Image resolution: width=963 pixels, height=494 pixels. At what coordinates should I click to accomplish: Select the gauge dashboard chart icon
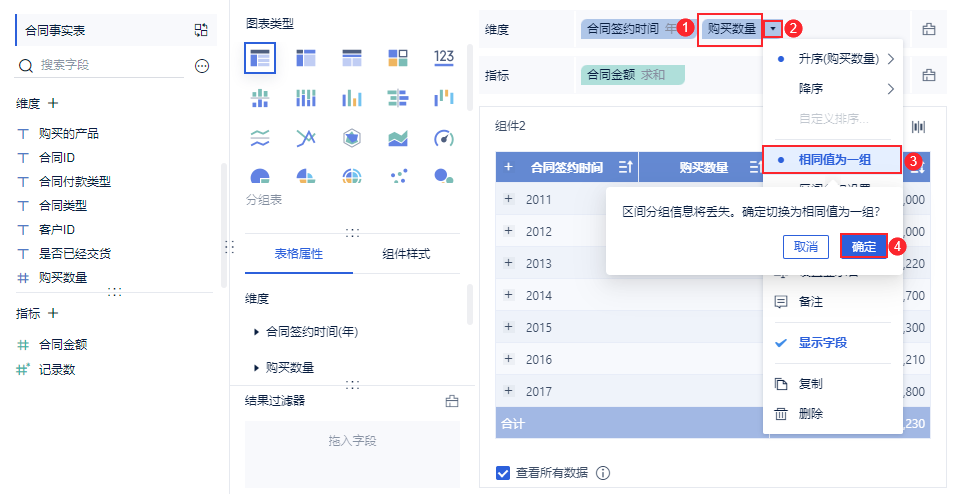443,138
